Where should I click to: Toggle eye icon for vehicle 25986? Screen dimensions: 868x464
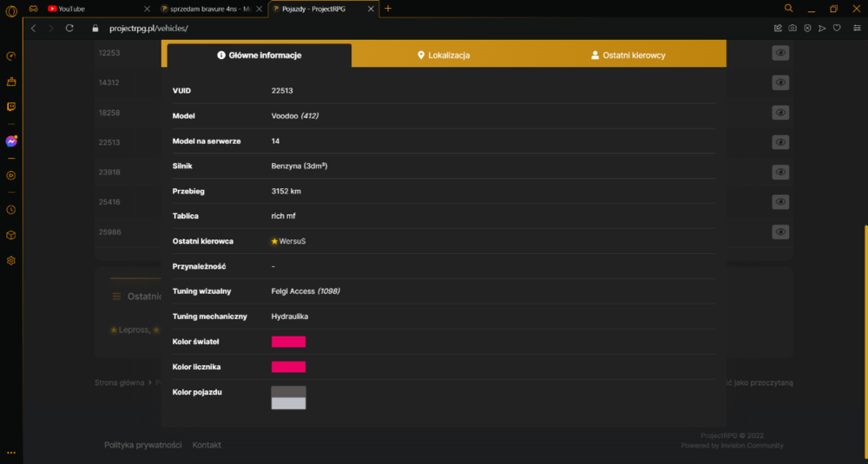click(780, 232)
